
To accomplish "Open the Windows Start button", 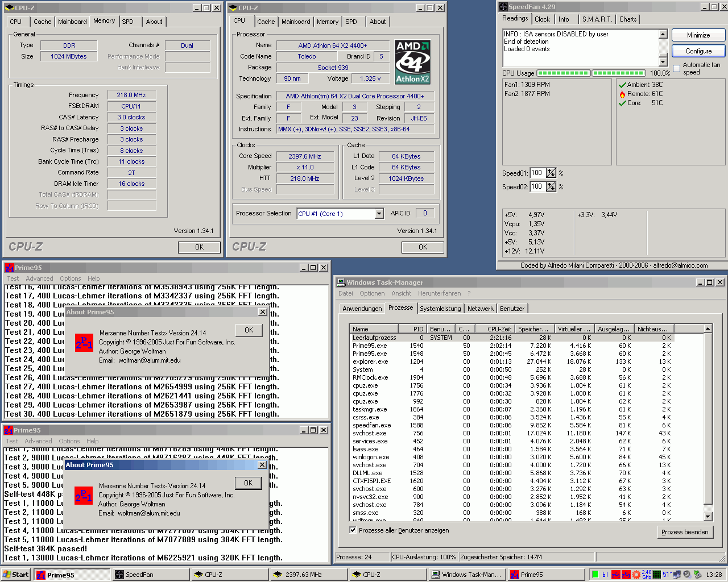I will pyautogui.click(x=16, y=575).
